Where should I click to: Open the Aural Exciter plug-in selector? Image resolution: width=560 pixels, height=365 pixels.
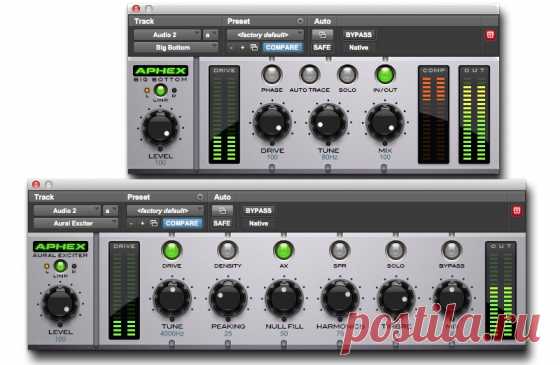click(x=76, y=223)
